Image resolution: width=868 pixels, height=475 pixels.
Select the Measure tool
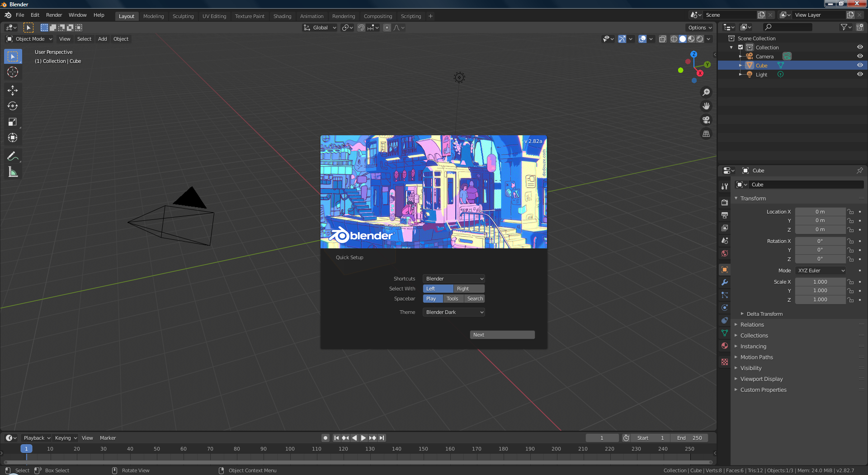click(13, 172)
